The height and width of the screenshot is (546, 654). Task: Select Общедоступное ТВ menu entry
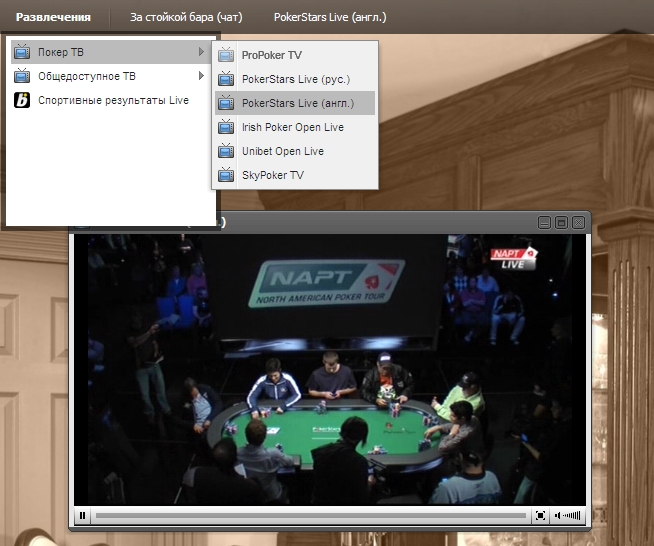pyautogui.click(x=110, y=76)
